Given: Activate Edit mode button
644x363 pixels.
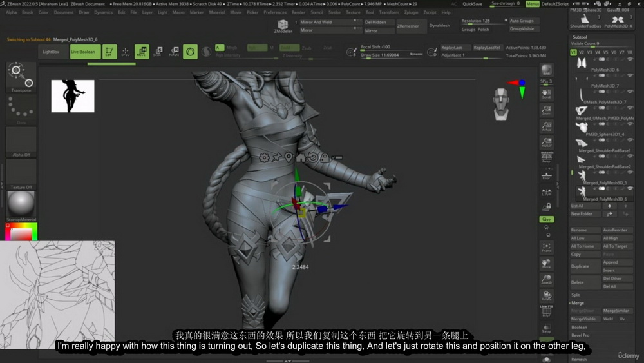Looking at the screenshot, I should 109,52.
